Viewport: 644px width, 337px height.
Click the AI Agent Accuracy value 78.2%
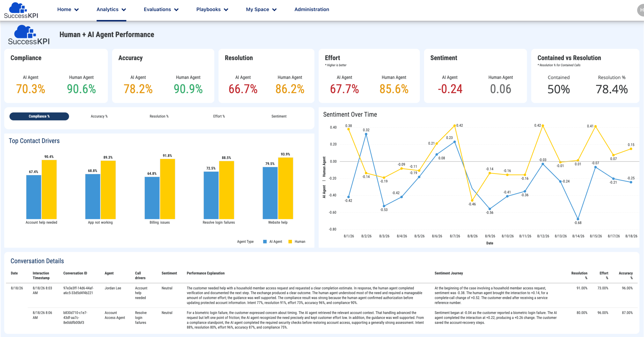coord(138,89)
